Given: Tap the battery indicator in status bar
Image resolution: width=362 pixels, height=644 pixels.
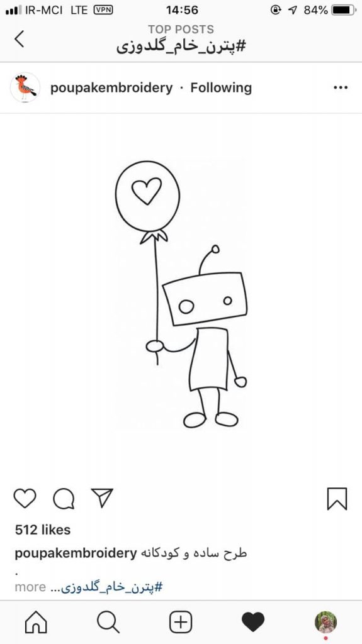Looking at the screenshot, I should point(344,10).
